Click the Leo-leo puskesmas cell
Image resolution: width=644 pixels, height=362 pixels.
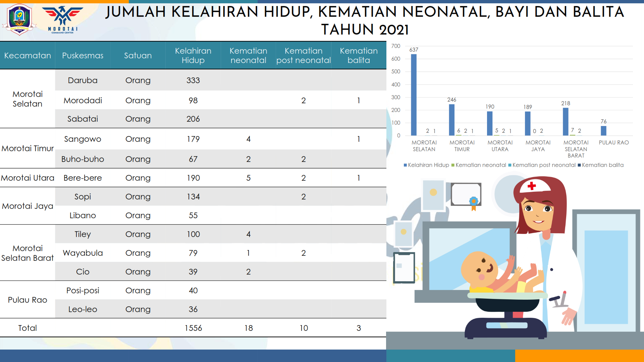click(x=83, y=309)
